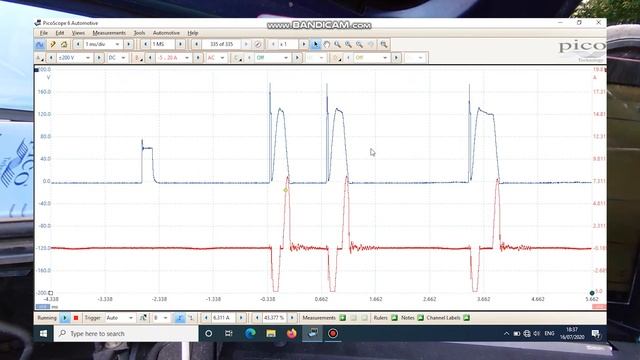Open Channel D Off range dropdown

[x=371, y=58]
